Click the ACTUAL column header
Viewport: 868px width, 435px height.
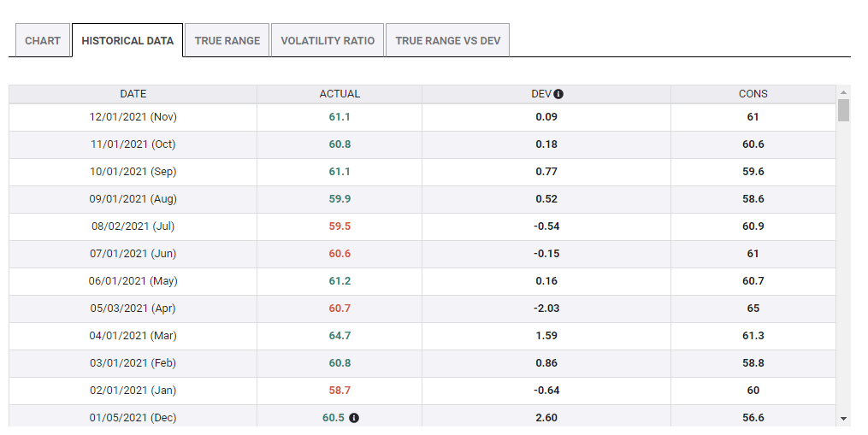click(340, 94)
